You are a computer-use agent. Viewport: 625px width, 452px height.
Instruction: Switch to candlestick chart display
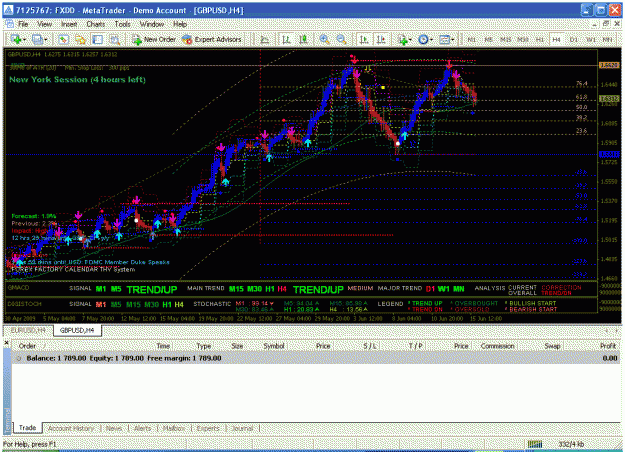304,39
